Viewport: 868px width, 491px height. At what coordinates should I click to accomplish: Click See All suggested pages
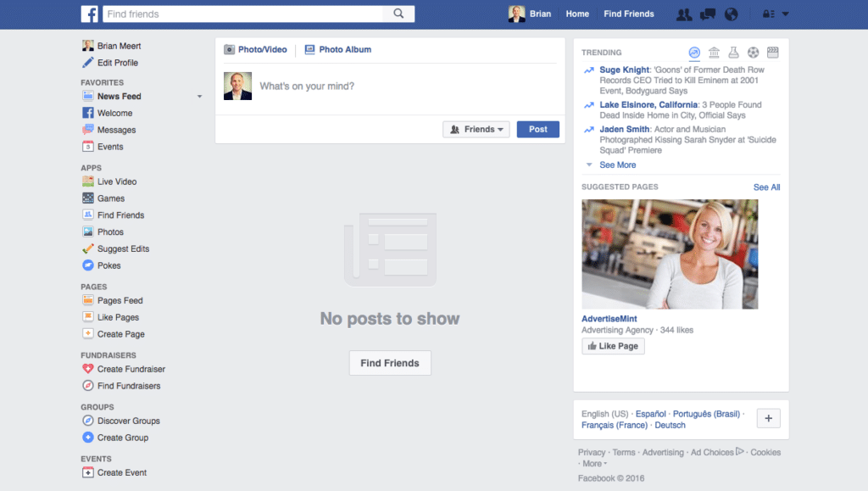766,187
